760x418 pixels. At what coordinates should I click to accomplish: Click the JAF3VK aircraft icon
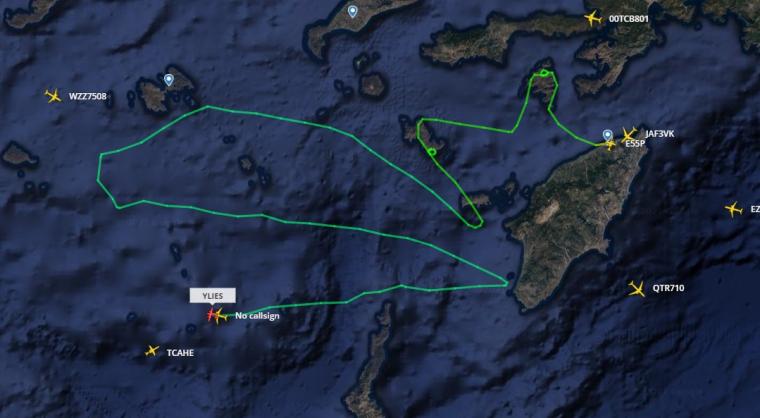pos(629,134)
